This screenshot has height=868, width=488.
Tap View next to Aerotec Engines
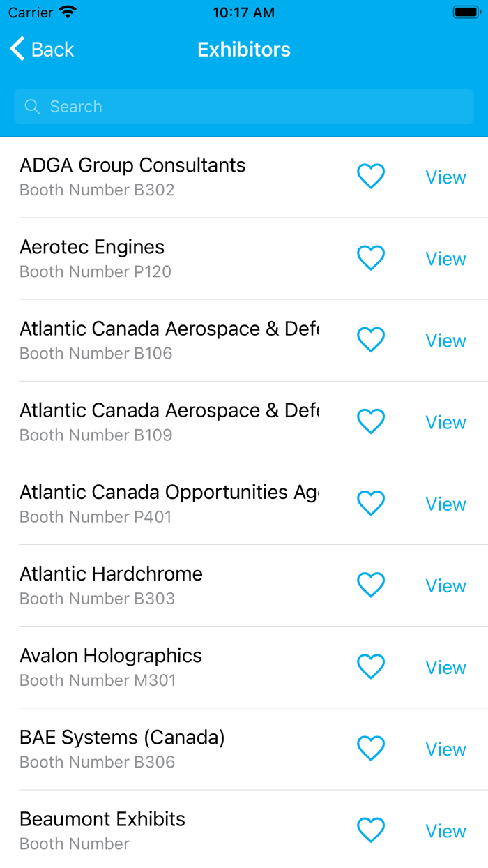click(x=445, y=258)
